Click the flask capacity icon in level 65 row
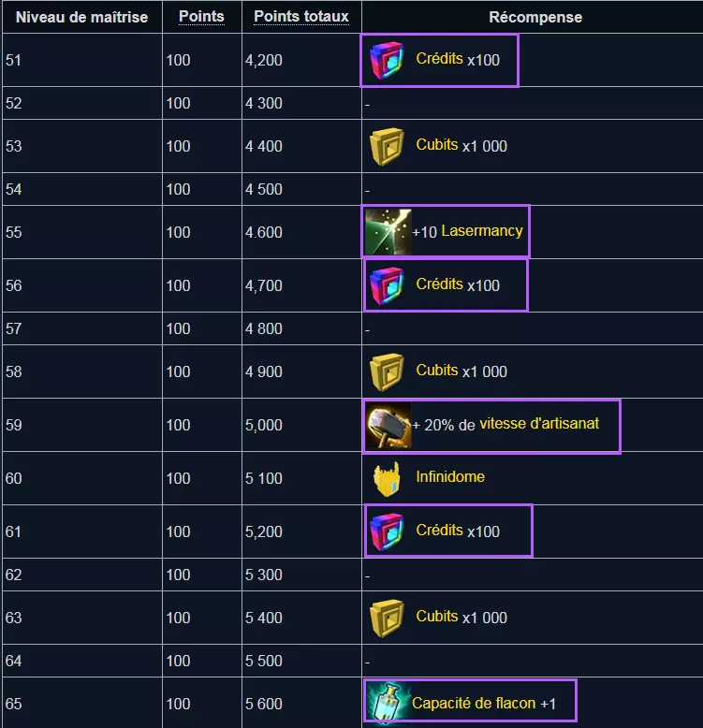This screenshot has width=703, height=728. point(388,703)
